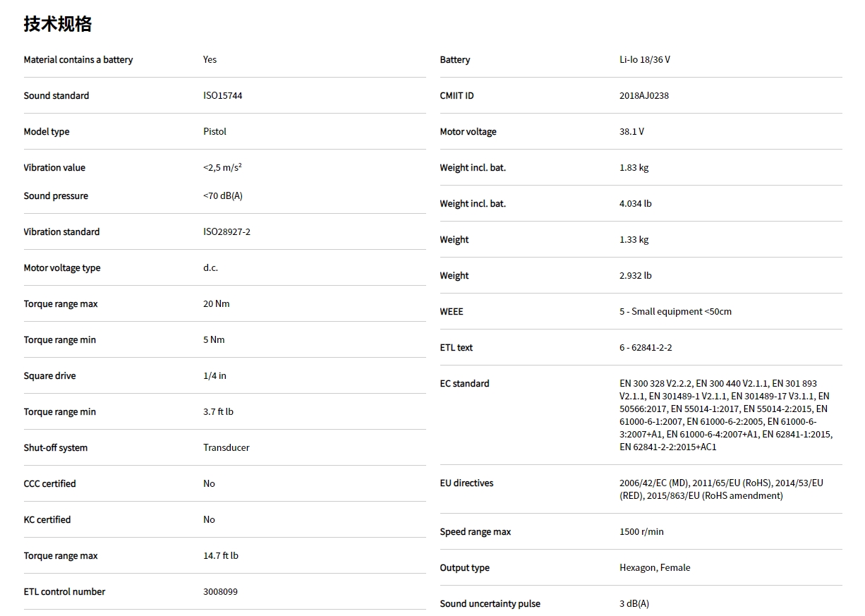Select the 4.034 lb weight value

pos(635,204)
